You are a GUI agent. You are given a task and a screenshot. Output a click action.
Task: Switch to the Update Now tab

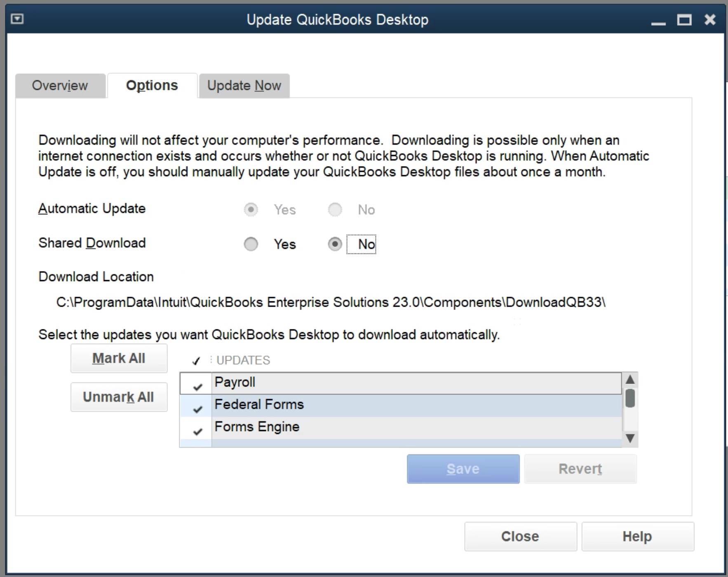click(244, 85)
